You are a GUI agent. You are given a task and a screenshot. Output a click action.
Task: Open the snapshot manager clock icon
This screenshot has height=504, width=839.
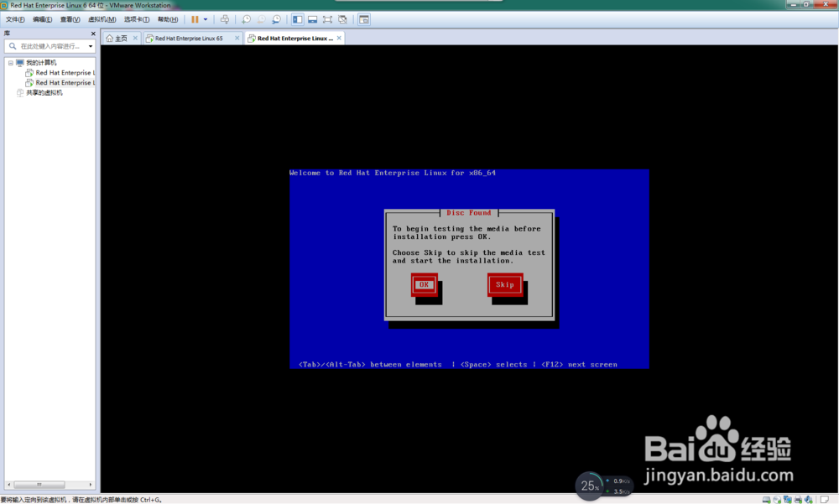click(x=276, y=19)
